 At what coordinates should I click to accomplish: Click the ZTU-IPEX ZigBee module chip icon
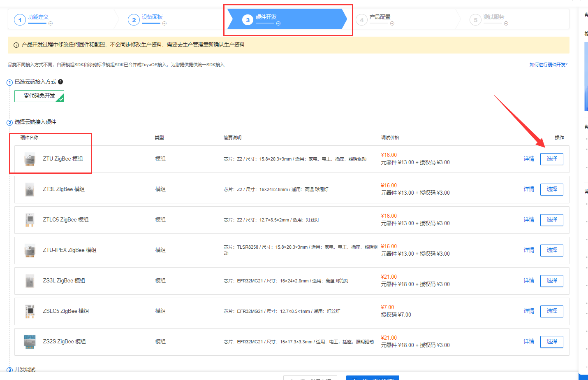(30, 251)
